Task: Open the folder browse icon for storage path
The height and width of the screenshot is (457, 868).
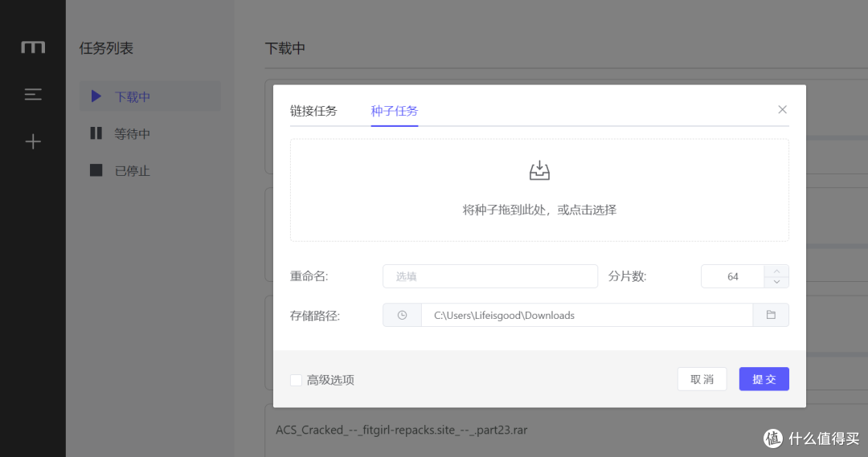Action: coord(771,315)
